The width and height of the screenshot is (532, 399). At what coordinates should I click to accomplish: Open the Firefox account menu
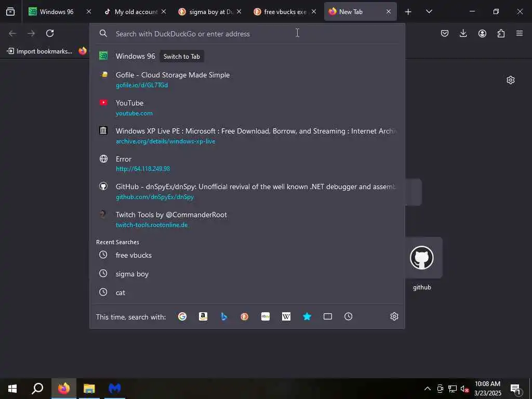(x=482, y=33)
